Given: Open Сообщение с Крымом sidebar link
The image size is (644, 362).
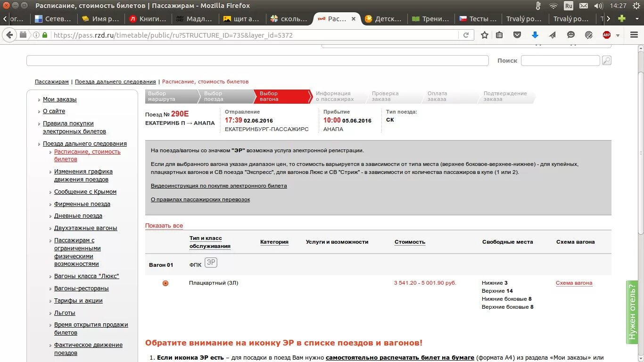Looking at the screenshot, I should (85, 192).
